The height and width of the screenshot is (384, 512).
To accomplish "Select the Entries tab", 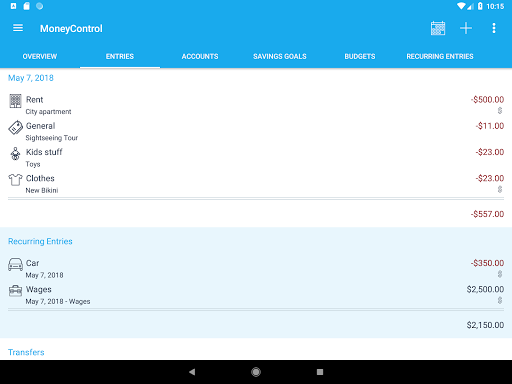I will pyautogui.click(x=120, y=56).
